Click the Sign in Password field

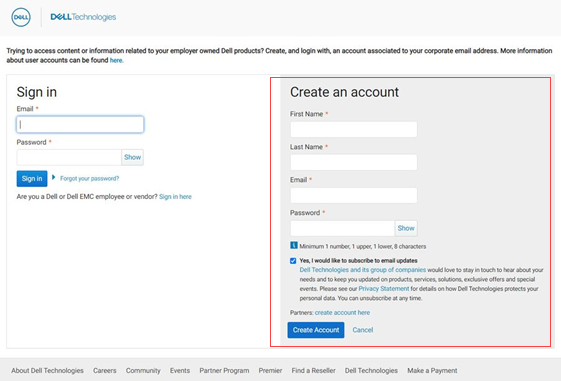point(69,157)
